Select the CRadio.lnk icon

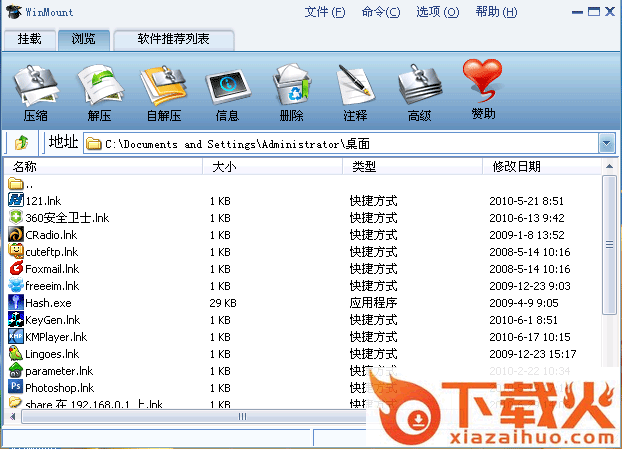click(x=16, y=234)
